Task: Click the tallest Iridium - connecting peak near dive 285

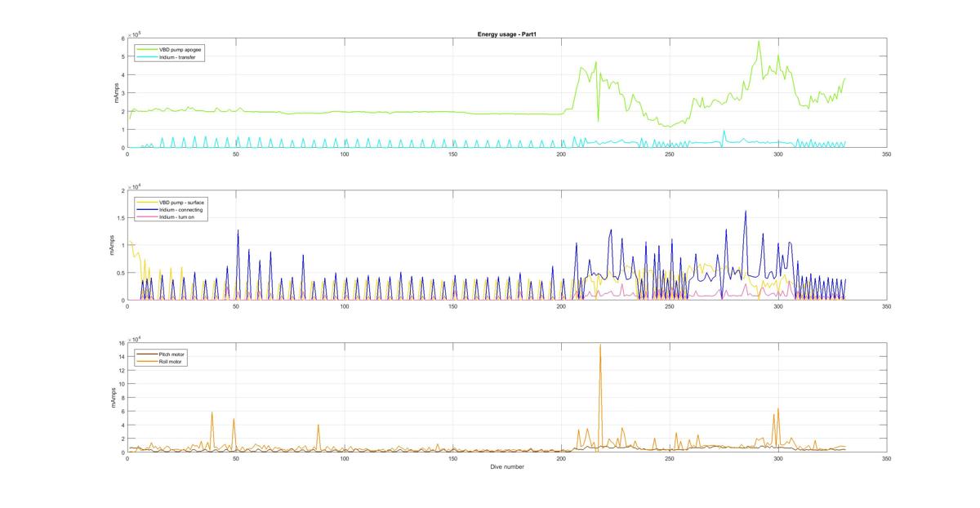Action: 745,212
